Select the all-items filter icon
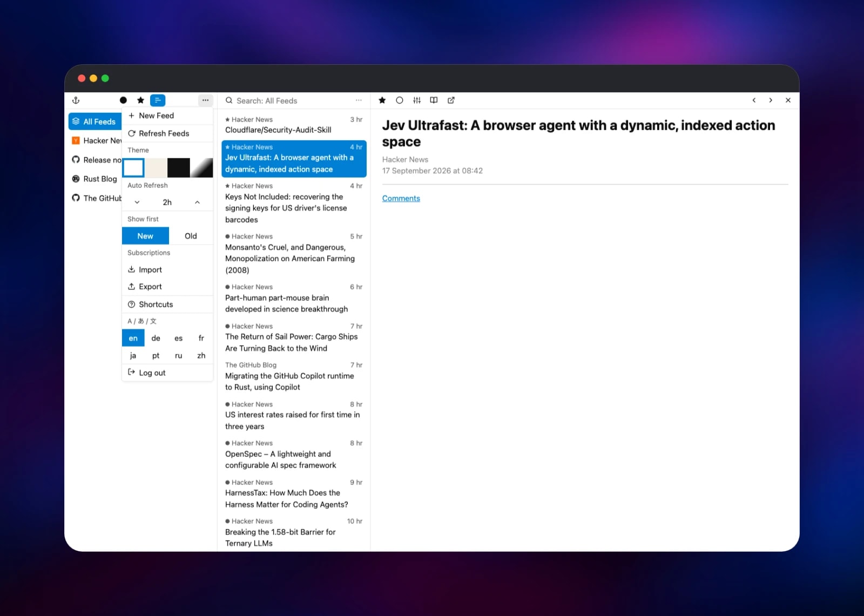 pos(158,100)
